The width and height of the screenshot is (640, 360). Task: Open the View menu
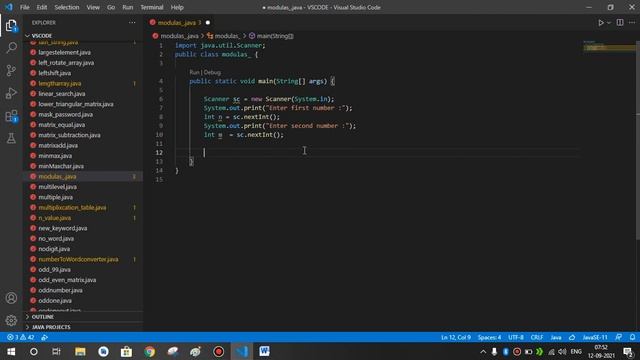coord(93,7)
